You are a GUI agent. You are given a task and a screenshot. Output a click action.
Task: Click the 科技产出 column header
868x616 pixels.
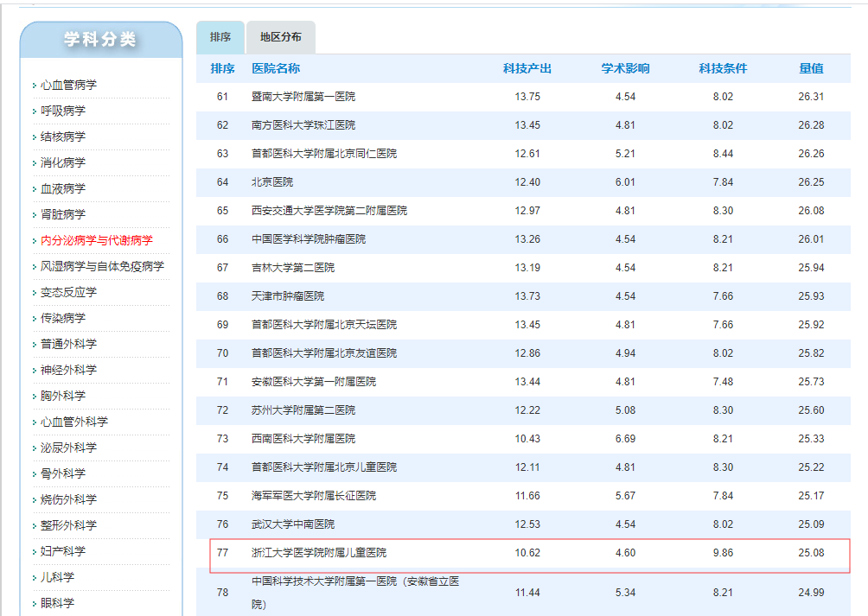[527, 68]
